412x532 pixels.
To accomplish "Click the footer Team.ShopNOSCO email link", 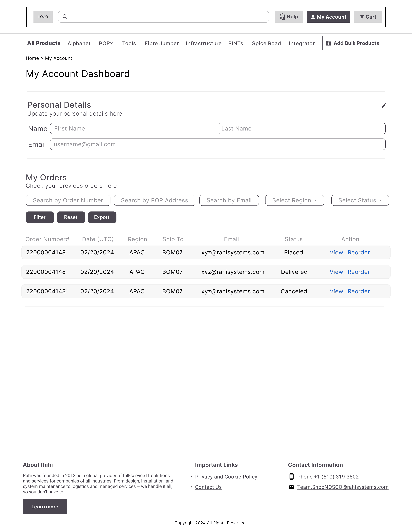I will (343, 487).
